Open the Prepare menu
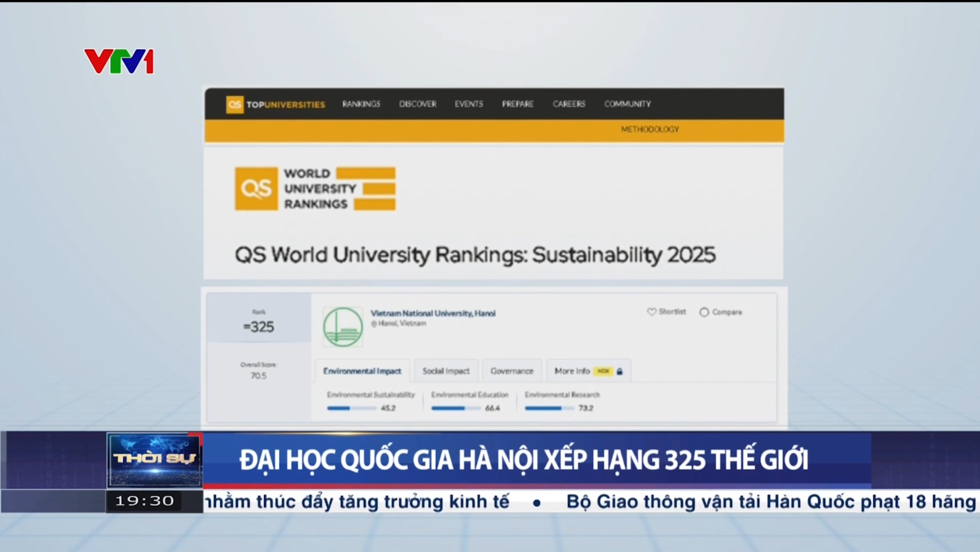980x552 pixels. point(517,104)
